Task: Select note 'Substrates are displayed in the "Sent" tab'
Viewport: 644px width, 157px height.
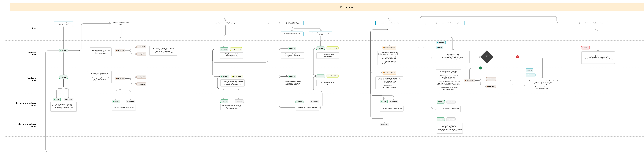Action: coord(389,58)
